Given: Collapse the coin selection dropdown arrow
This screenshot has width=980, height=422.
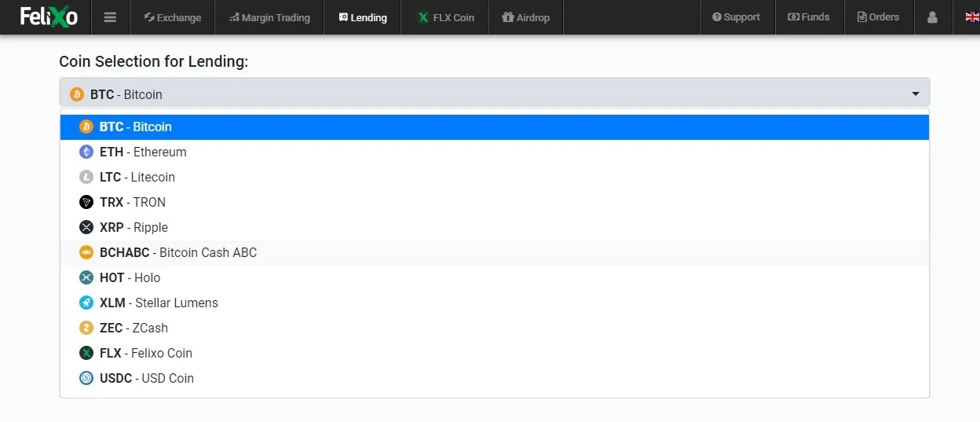Looking at the screenshot, I should pos(916,94).
